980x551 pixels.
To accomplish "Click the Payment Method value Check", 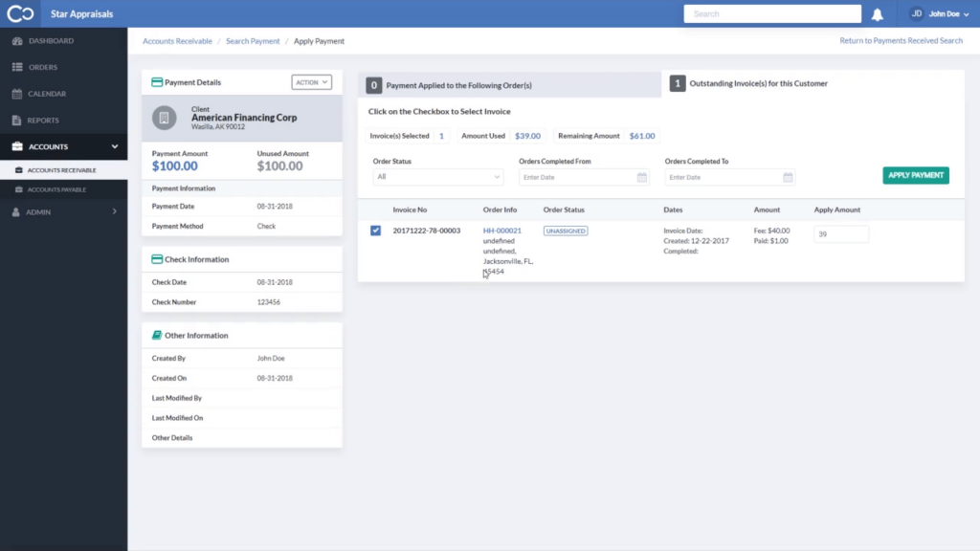I will [x=266, y=226].
